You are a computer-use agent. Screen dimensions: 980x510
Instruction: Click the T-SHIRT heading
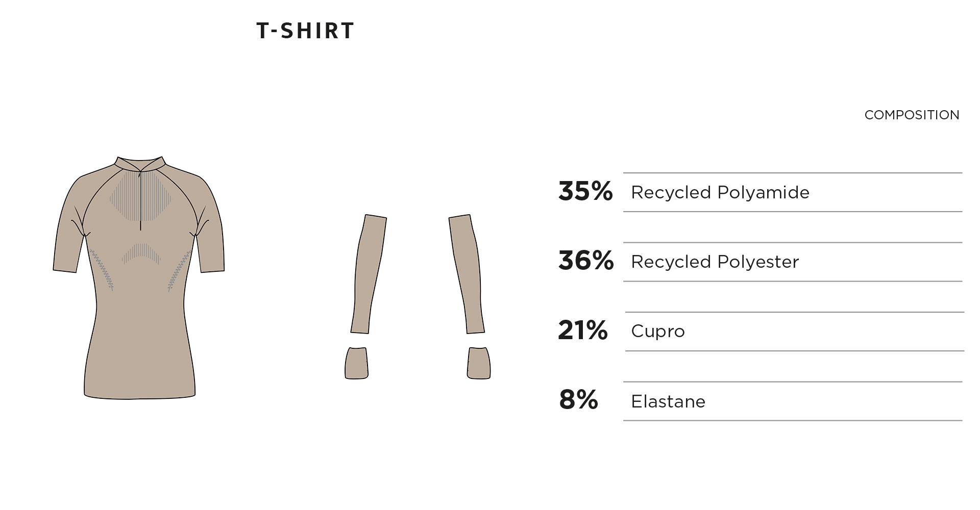pos(305,31)
